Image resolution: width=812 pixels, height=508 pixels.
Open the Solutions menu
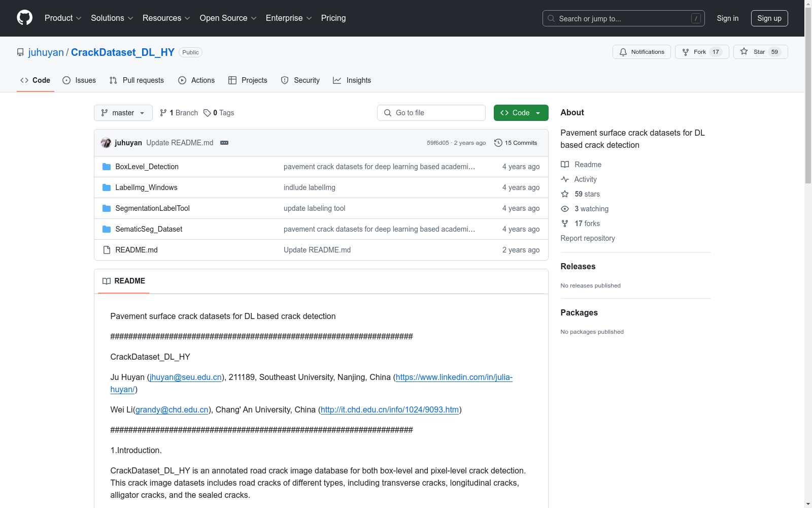(x=112, y=18)
